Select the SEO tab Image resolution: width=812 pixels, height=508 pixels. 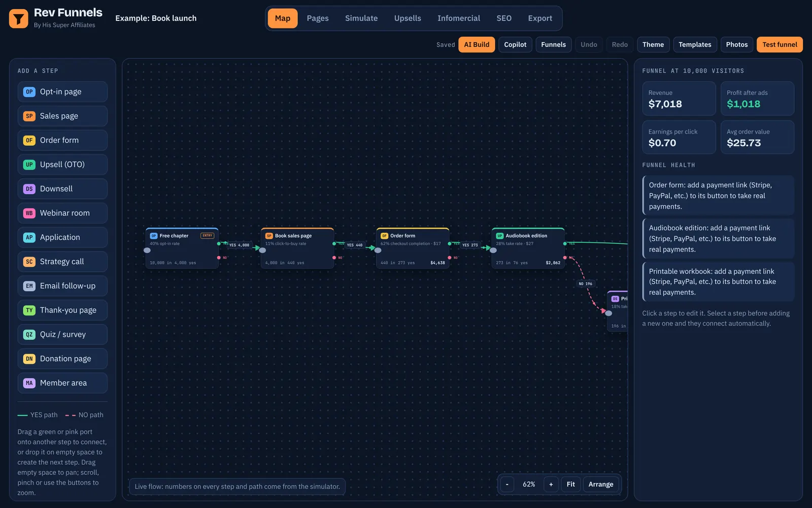(x=504, y=18)
